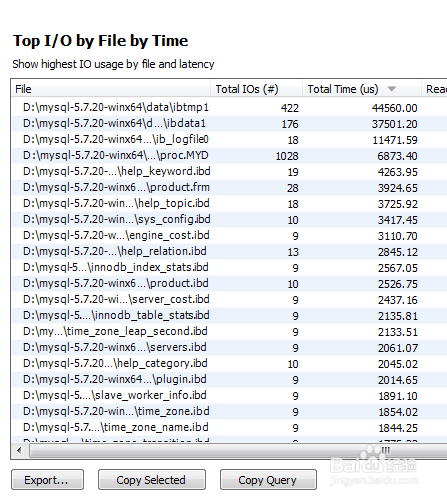The image size is (447, 498).
Task: Select the help_keyword.ibd row
Action: (229, 172)
